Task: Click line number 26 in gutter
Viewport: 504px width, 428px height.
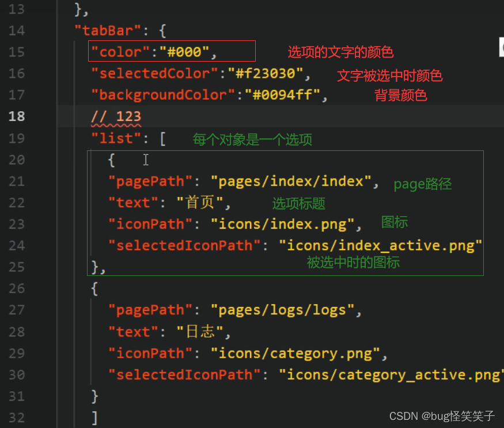Action: (x=17, y=289)
